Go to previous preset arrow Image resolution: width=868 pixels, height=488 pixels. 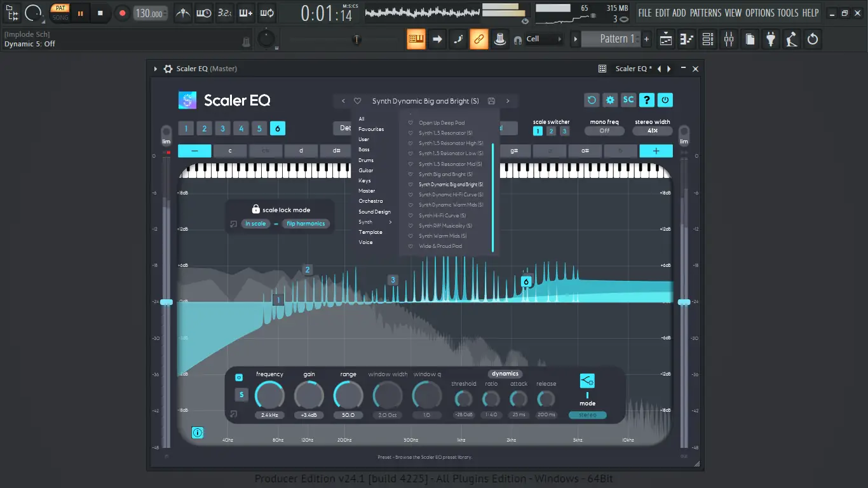343,101
